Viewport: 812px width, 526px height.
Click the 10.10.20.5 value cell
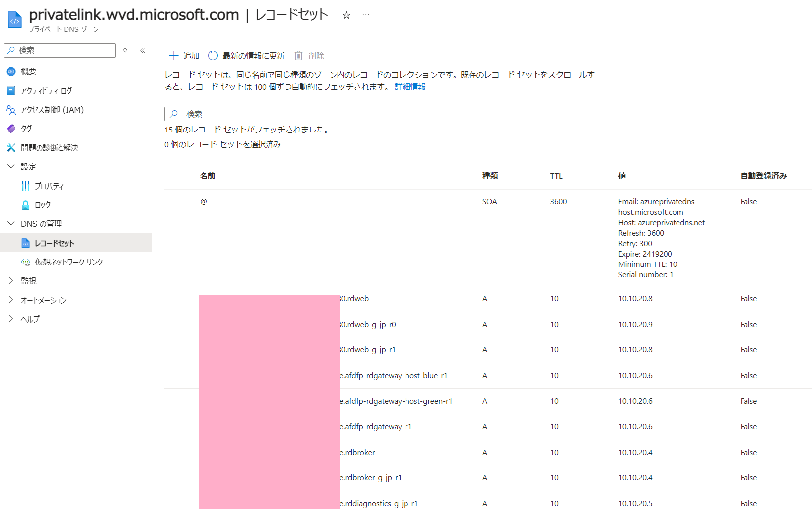click(x=635, y=504)
